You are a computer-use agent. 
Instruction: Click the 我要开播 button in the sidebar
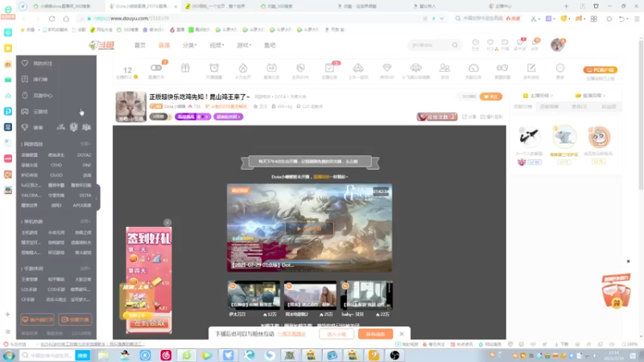pyautogui.click(x=75, y=319)
